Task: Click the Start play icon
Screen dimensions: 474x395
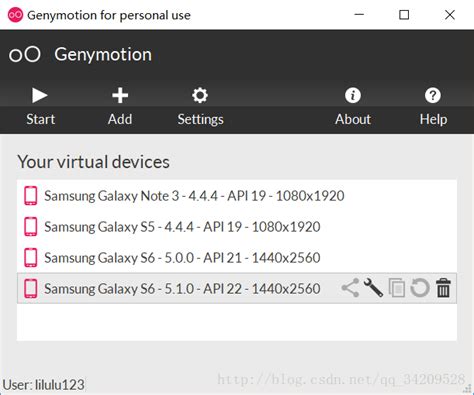Action: [x=40, y=95]
